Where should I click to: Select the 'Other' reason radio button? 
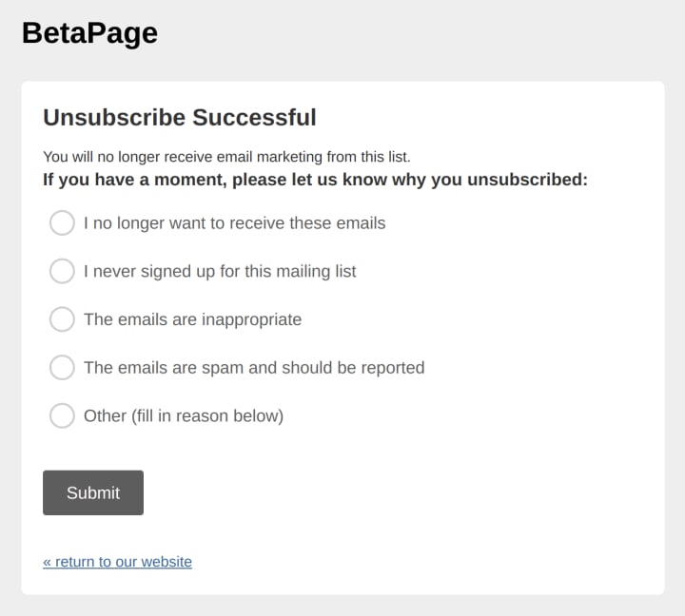coord(62,415)
